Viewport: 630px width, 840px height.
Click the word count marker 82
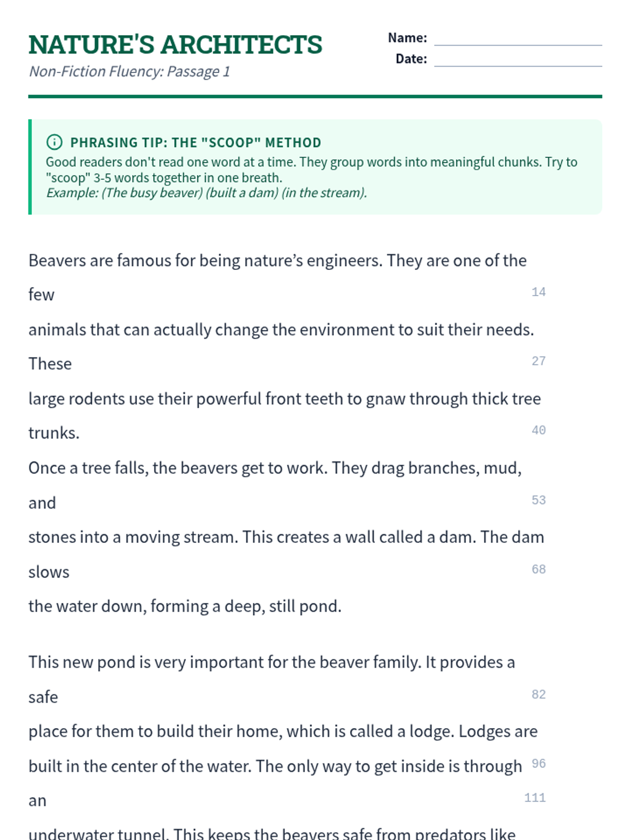pos(538,695)
